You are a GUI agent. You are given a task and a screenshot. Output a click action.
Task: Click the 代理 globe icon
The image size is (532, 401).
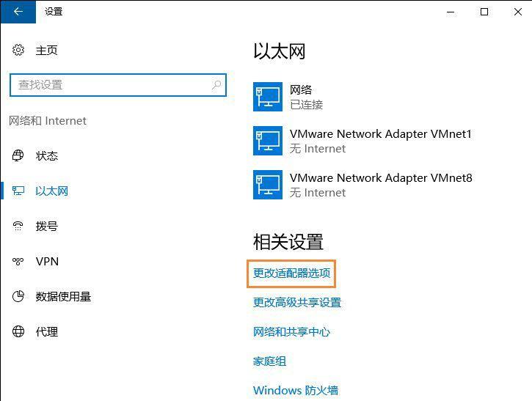point(18,332)
